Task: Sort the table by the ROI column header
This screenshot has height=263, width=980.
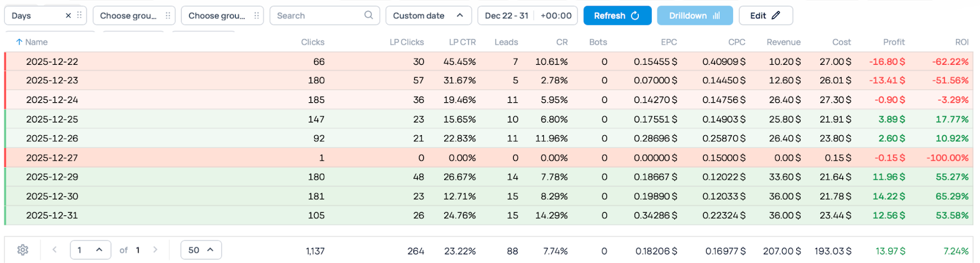Action: click(962, 42)
